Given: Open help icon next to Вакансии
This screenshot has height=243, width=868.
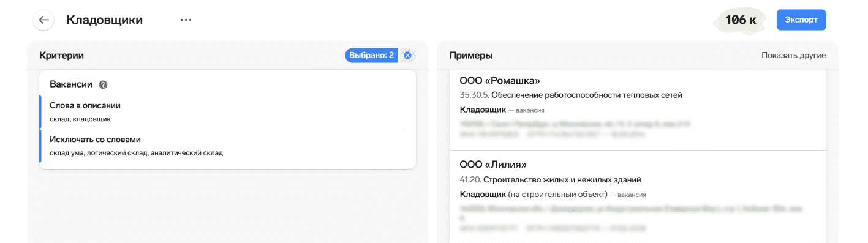Looking at the screenshot, I should [x=103, y=84].
